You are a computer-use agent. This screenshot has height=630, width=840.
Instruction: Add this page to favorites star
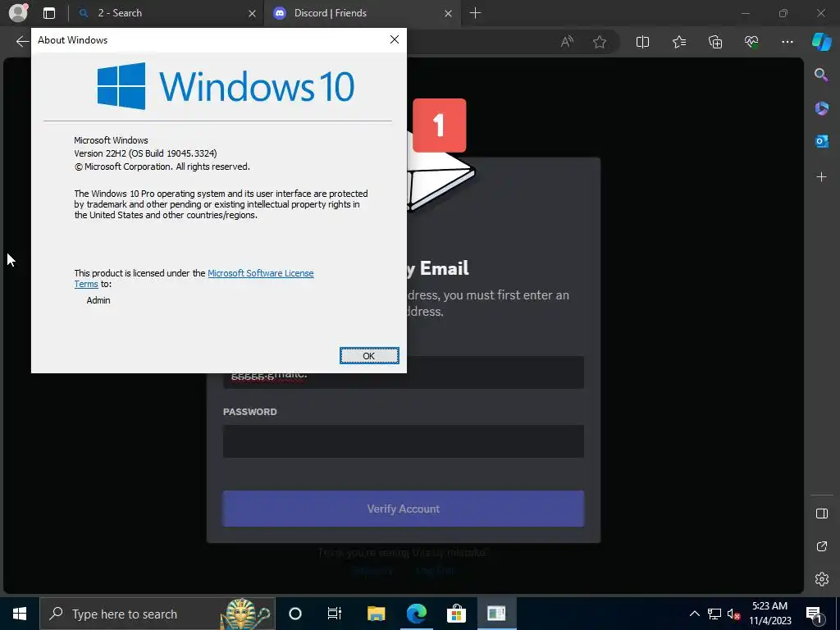point(600,42)
